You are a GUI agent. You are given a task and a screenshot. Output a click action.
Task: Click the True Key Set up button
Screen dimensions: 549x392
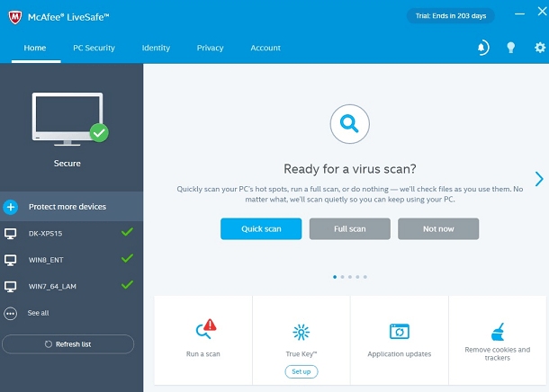pos(301,371)
